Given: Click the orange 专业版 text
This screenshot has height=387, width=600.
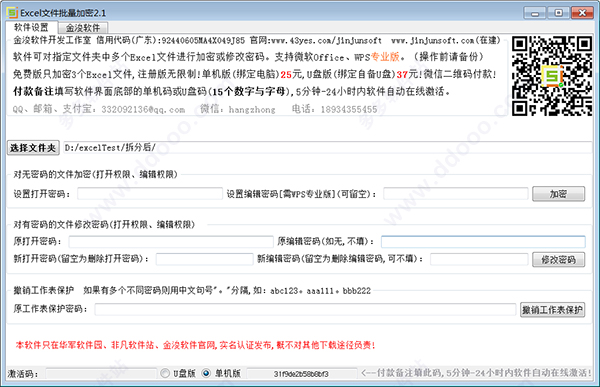Looking at the screenshot, I should click(385, 57).
